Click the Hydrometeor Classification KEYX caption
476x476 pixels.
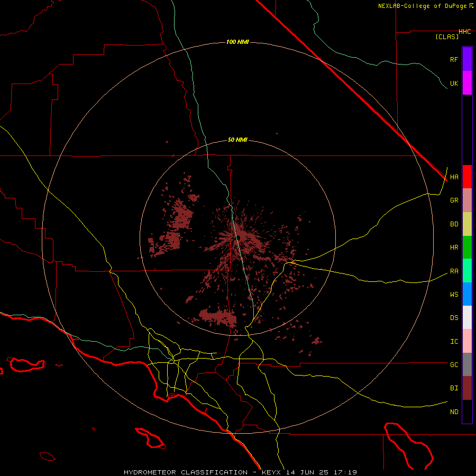[240, 472]
